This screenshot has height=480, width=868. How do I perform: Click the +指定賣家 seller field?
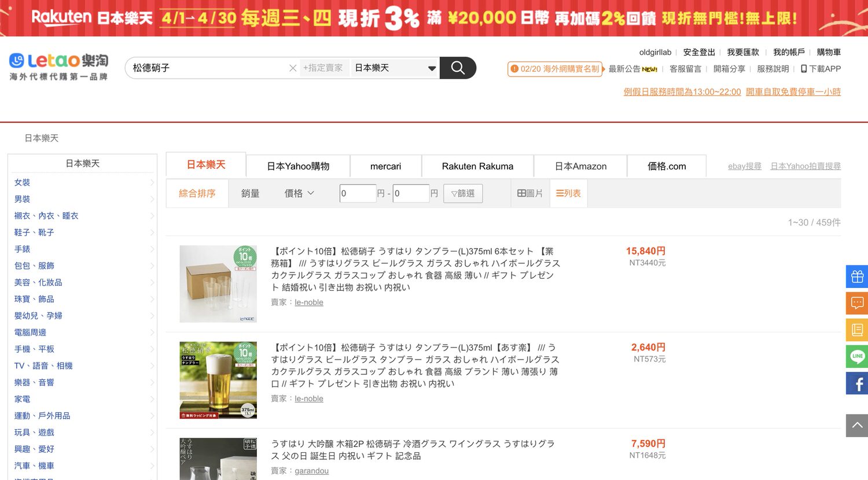pos(324,68)
